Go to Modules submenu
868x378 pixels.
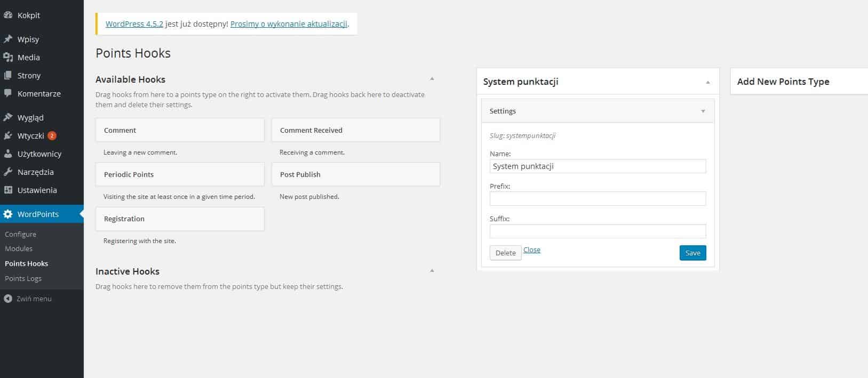click(19, 249)
